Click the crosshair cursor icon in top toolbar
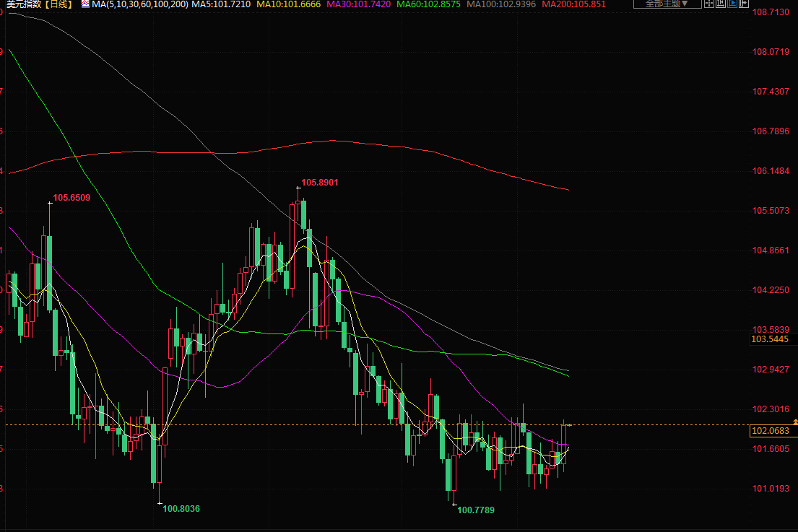 (x=710, y=4)
